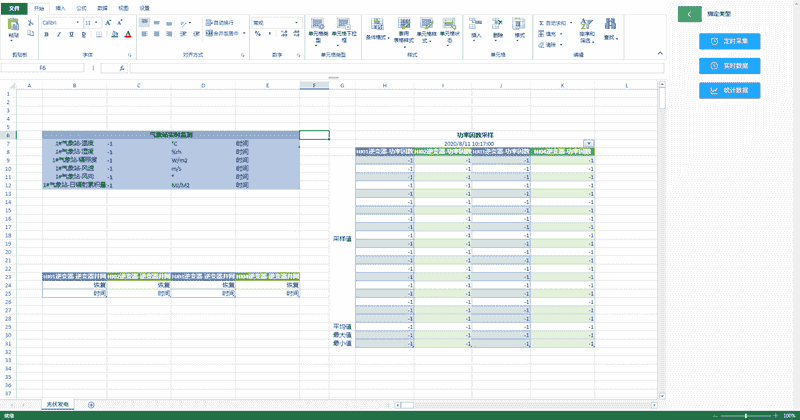Open Cell Styles (单元格样式) menu

[x=426, y=30]
